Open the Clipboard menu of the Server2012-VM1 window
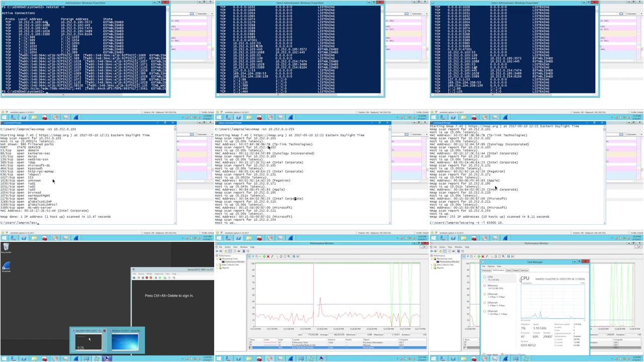This screenshot has width=644, height=362. [x=159, y=274]
